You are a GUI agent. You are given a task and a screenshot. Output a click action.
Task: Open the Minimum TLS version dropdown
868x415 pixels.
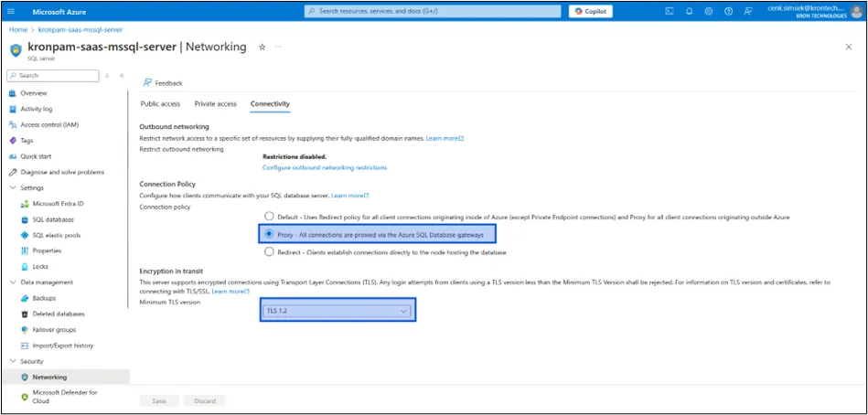[x=338, y=311]
